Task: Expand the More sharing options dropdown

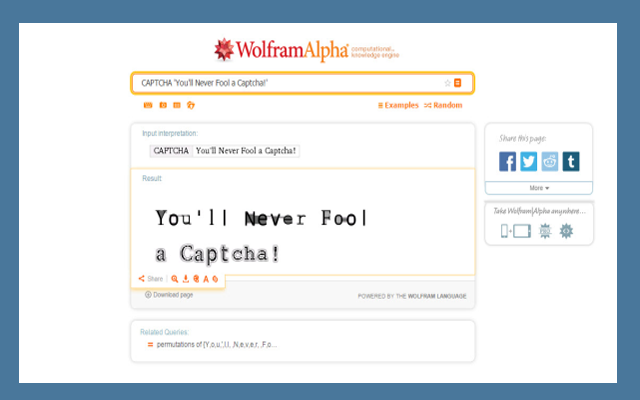Action: 539,188
